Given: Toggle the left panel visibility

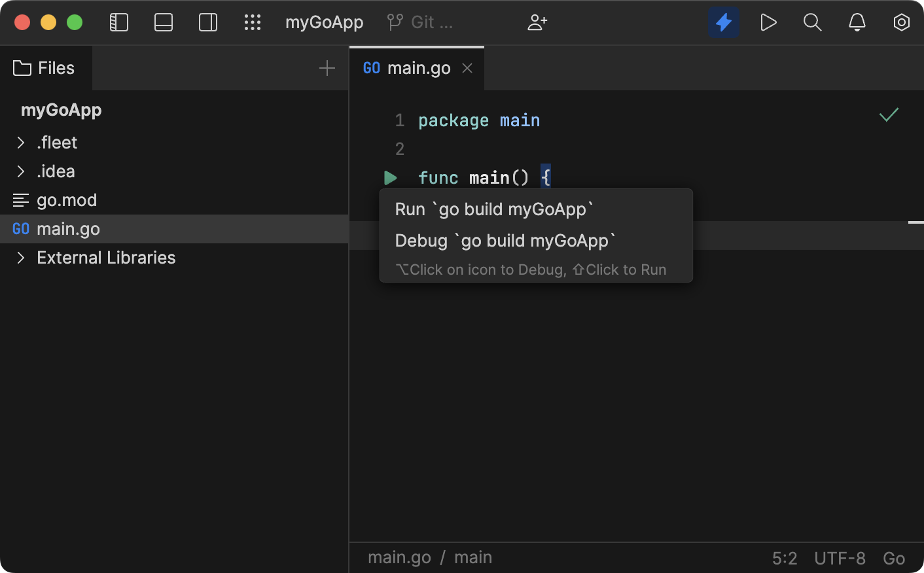Looking at the screenshot, I should pos(118,22).
